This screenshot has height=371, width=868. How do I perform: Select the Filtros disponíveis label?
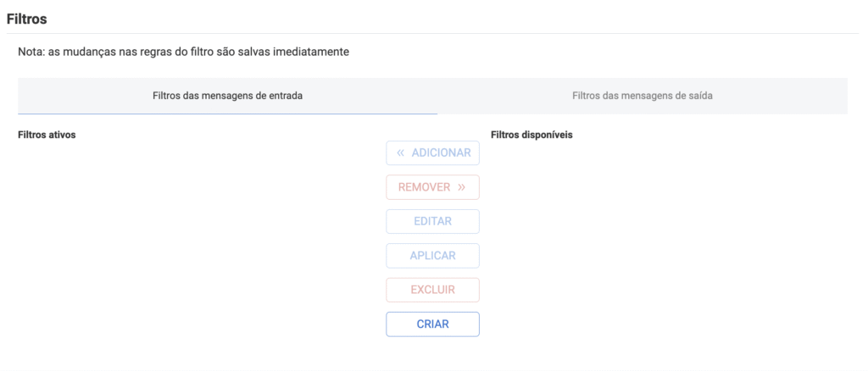pyautogui.click(x=531, y=135)
